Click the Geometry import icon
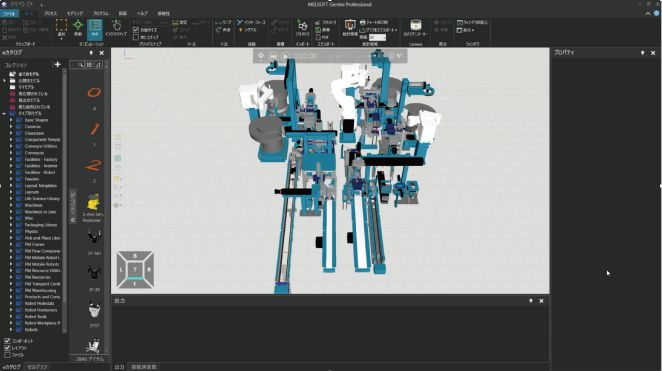This screenshot has height=371, width=662. [302, 28]
